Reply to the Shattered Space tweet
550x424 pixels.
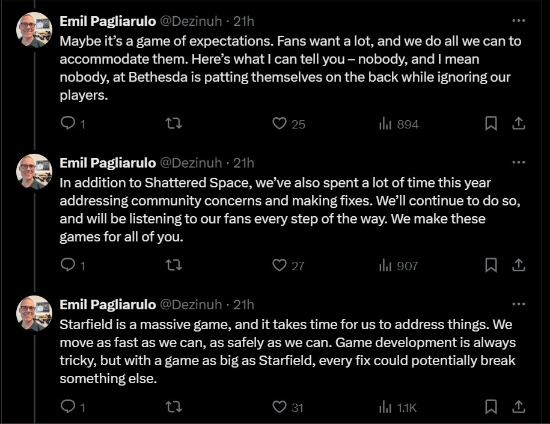tap(73, 265)
